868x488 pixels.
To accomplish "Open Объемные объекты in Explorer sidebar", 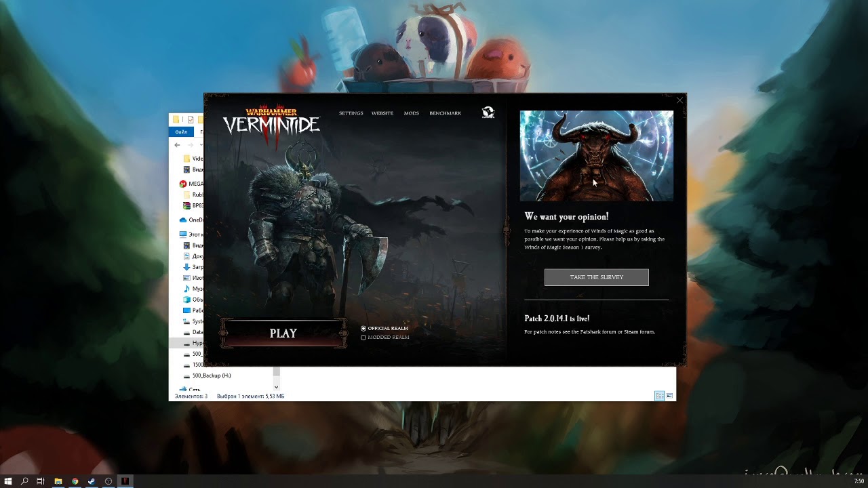I will [x=193, y=300].
